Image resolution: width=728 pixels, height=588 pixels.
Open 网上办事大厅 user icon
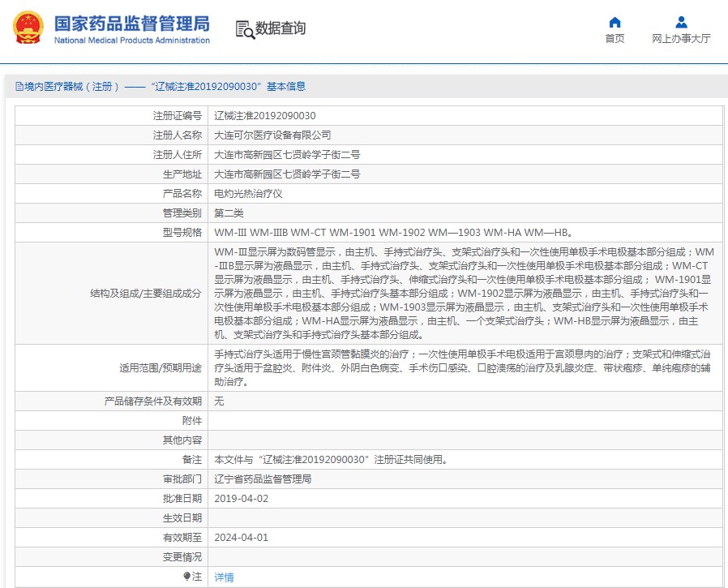(681, 22)
